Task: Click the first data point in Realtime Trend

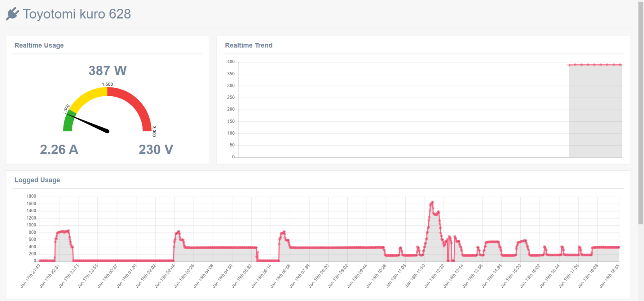Action: click(569, 65)
